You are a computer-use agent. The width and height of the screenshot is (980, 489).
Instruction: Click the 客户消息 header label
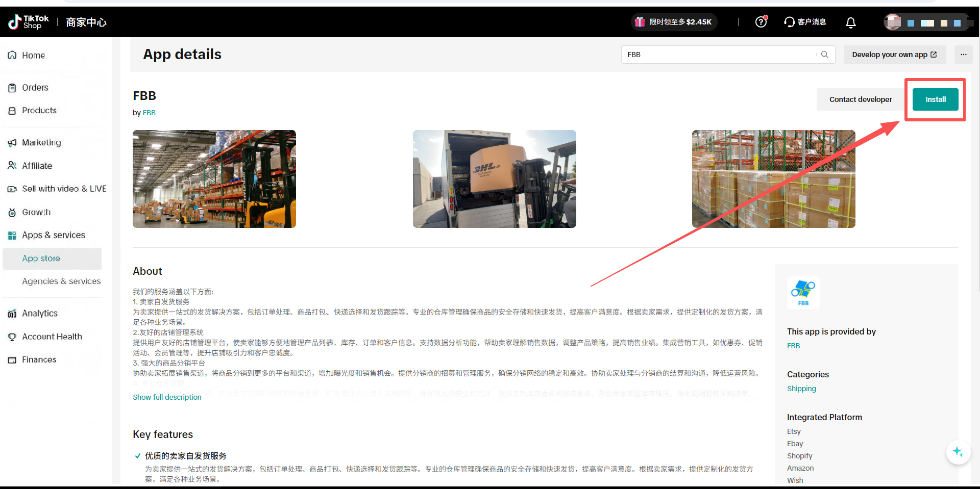(x=812, y=22)
